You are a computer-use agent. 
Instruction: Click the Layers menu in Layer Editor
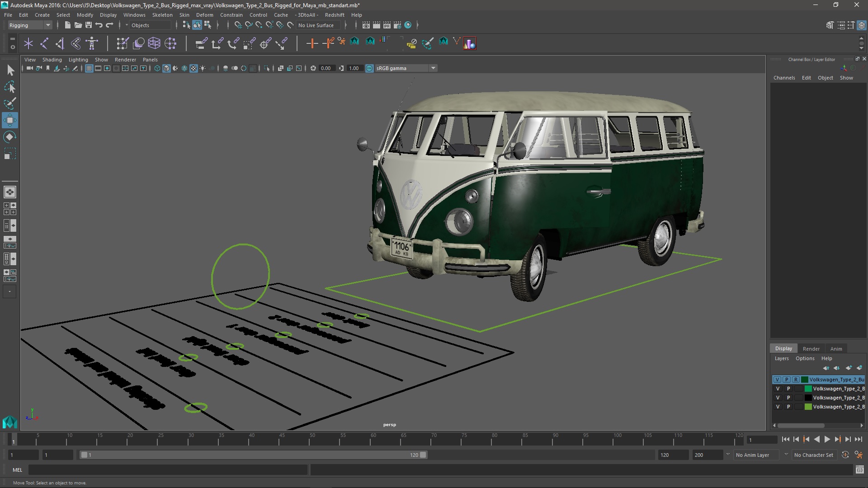point(781,358)
